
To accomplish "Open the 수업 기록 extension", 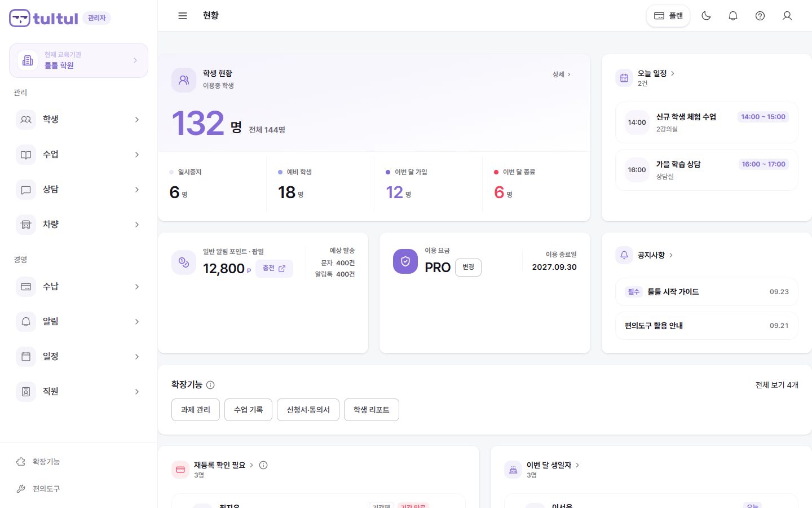I will click(248, 410).
